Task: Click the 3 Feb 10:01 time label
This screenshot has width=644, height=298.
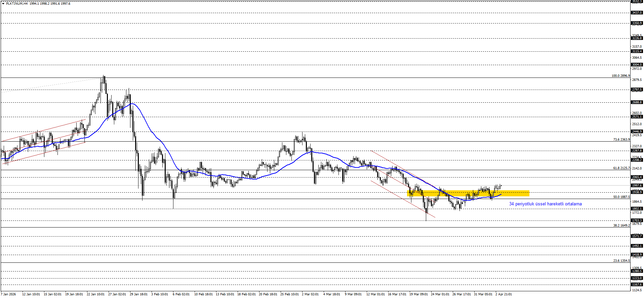Action: [160, 294]
